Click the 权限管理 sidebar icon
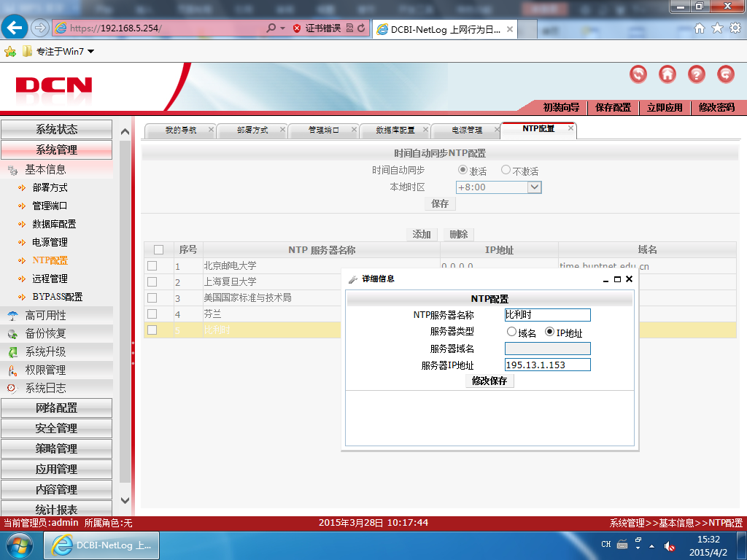The height and width of the screenshot is (560, 747). pyautogui.click(x=12, y=370)
